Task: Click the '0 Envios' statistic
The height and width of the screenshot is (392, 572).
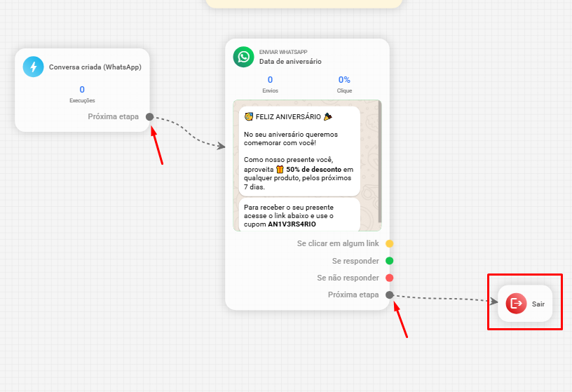Action: coord(271,84)
